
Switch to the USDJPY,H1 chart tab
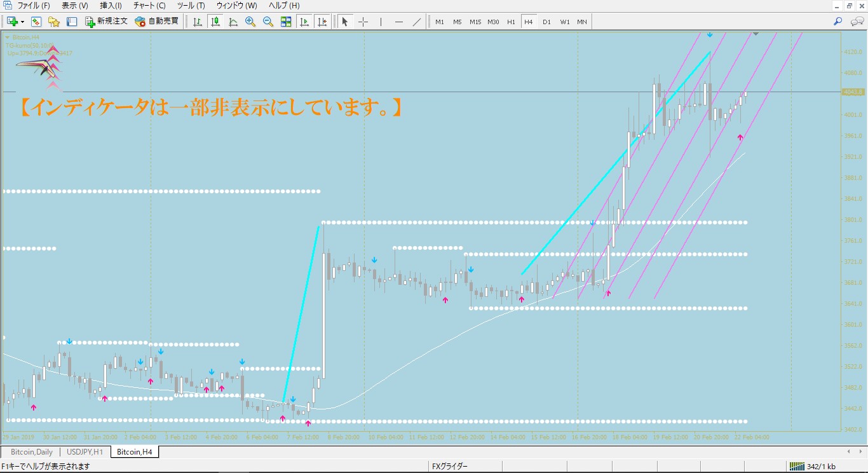point(85,452)
